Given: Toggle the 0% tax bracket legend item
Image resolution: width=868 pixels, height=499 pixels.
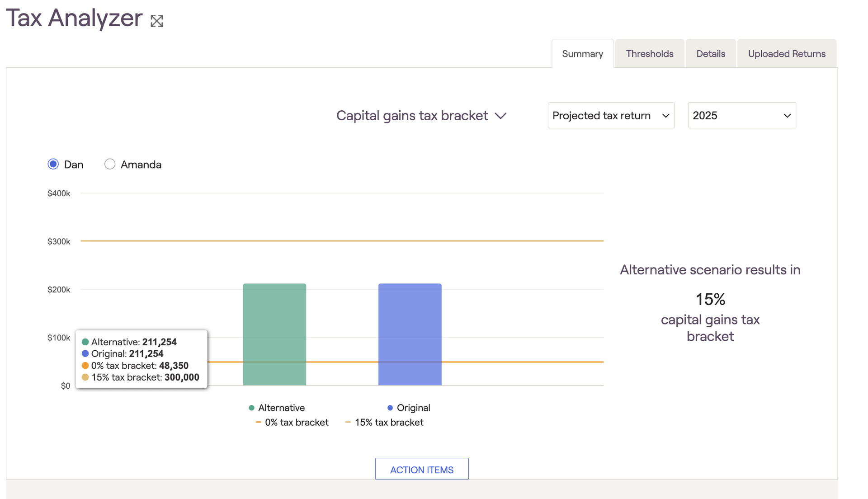Looking at the screenshot, I should pyautogui.click(x=292, y=422).
